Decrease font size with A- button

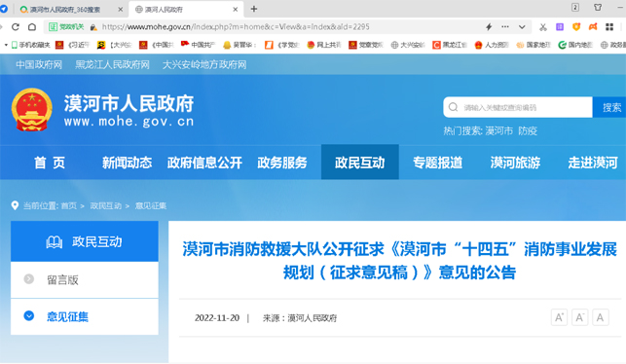pyautogui.click(x=579, y=317)
